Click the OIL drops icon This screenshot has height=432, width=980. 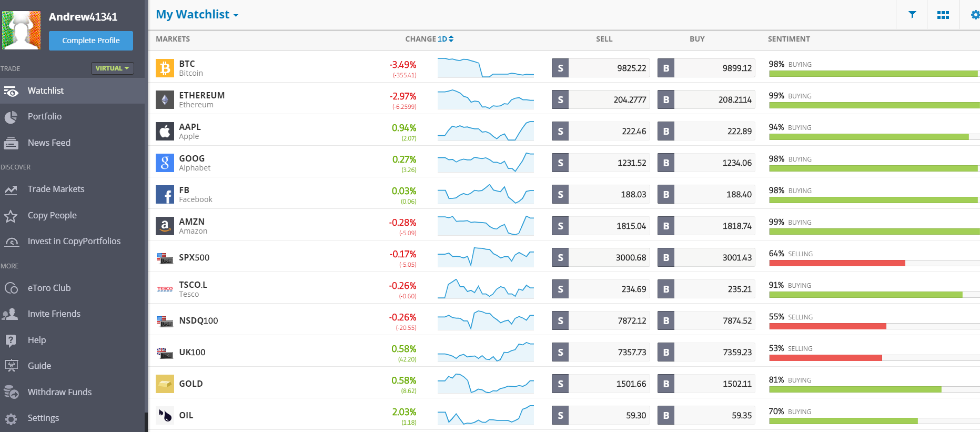[165, 415]
